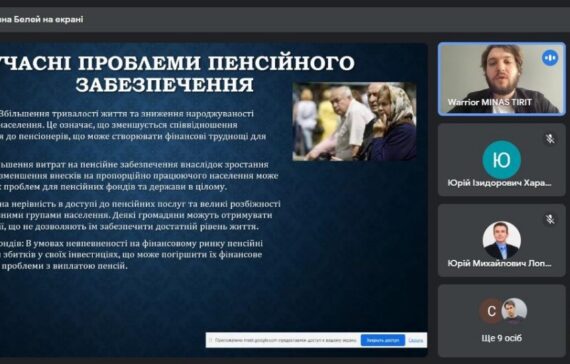This screenshot has height=364, width=570.
Task: Click the brown C avatar in overflow tile
Action: coord(491,311)
